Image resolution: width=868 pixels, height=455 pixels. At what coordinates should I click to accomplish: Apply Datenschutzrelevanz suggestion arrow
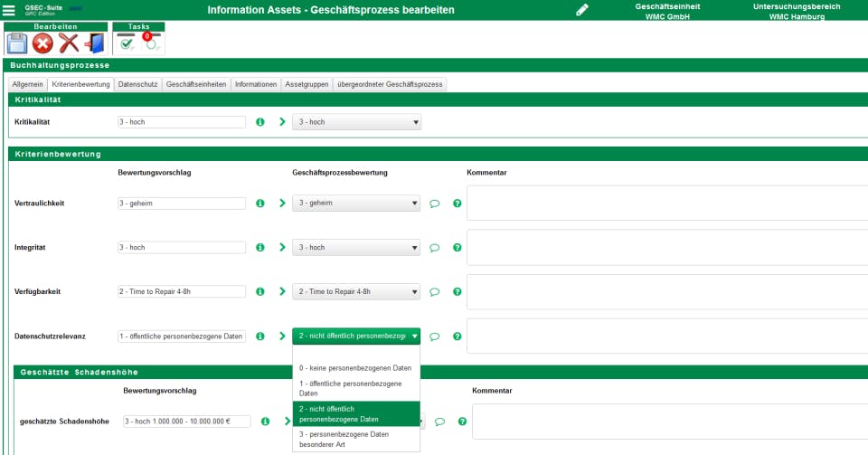tap(282, 336)
